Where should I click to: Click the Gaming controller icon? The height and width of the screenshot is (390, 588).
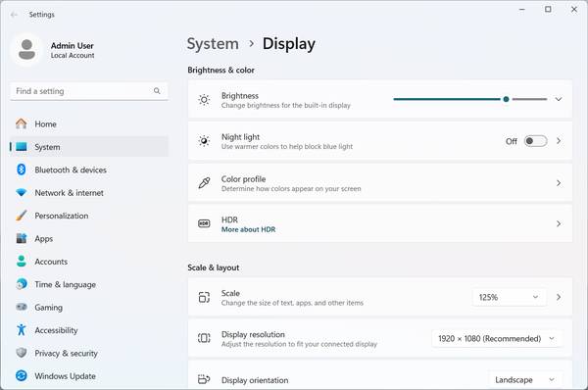click(x=22, y=307)
